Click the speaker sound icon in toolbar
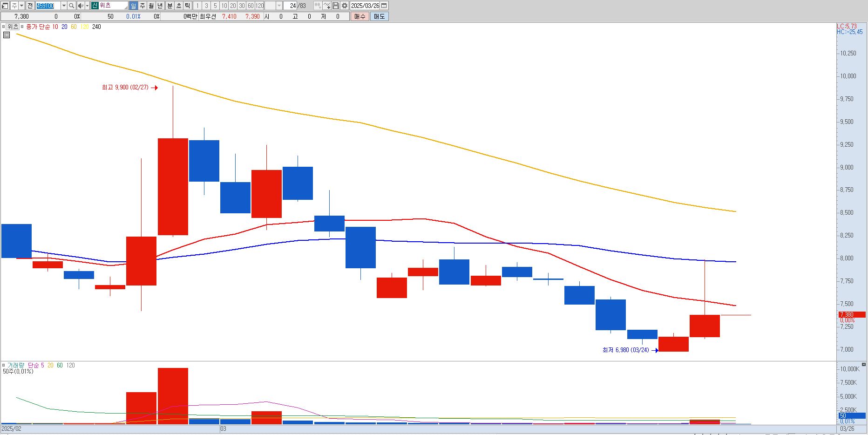The width and height of the screenshot is (868, 435). point(81,6)
